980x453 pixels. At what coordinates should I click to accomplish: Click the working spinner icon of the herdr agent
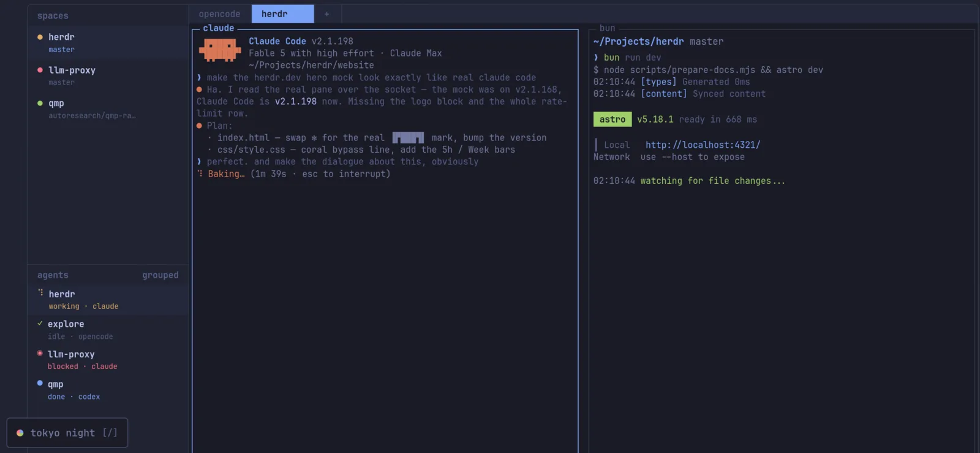40,293
